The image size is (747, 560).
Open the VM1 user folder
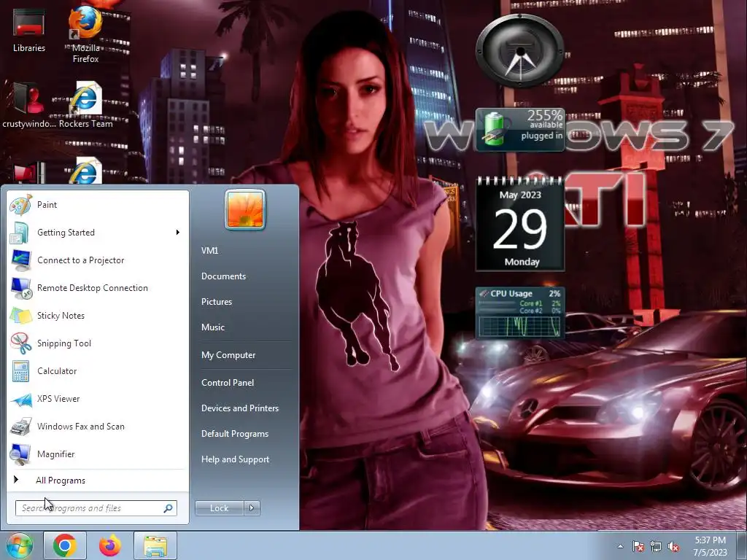(209, 251)
